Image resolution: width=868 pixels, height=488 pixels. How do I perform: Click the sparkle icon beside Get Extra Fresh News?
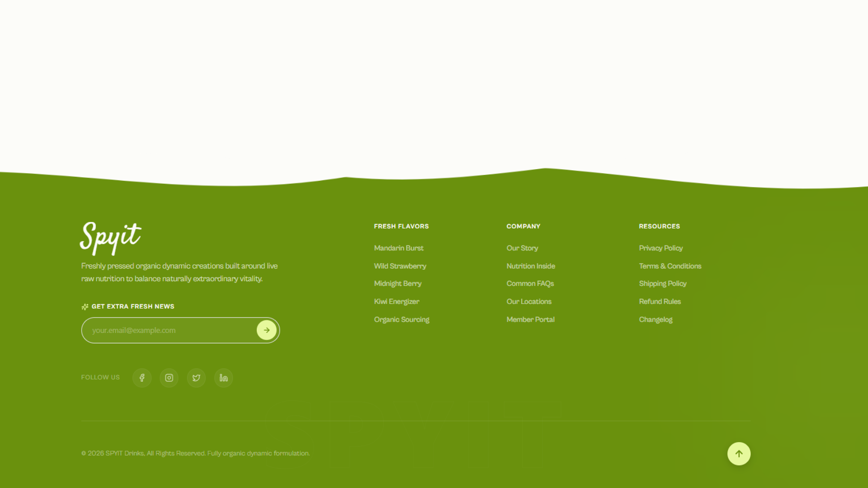point(85,307)
